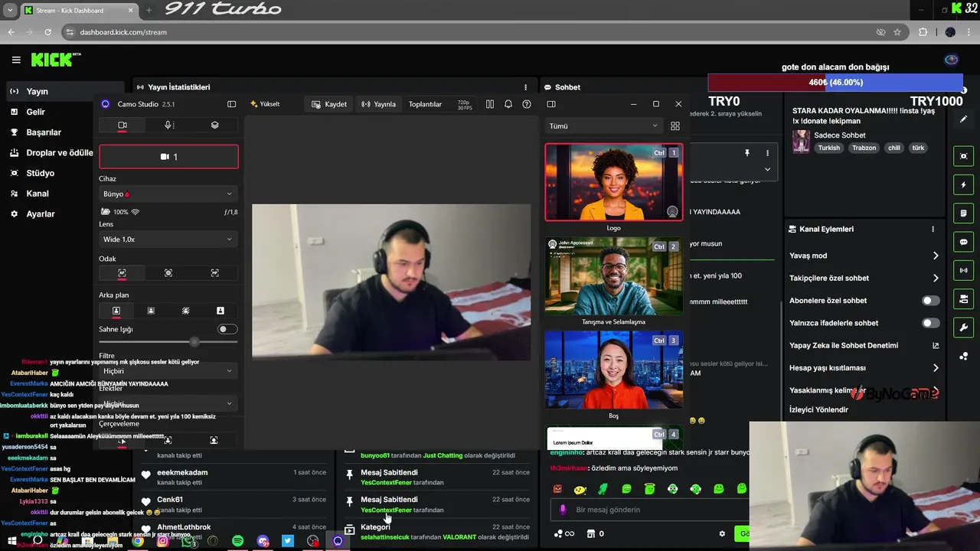Open Google Chrome from the taskbar
980x551 pixels.
tap(137, 541)
